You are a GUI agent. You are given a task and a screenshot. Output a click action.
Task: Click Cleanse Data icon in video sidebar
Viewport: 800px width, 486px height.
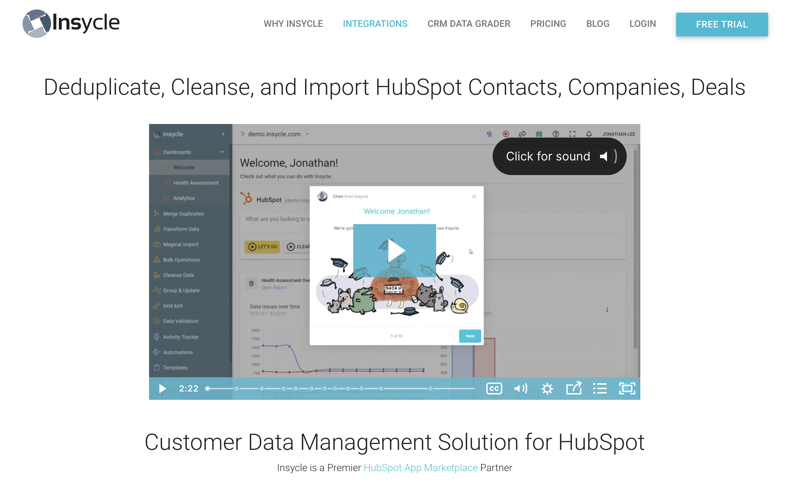point(157,275)
